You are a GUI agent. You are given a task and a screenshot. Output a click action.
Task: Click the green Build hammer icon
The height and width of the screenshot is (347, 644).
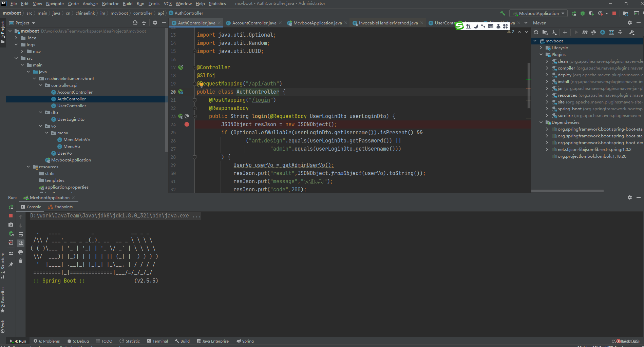503,13
